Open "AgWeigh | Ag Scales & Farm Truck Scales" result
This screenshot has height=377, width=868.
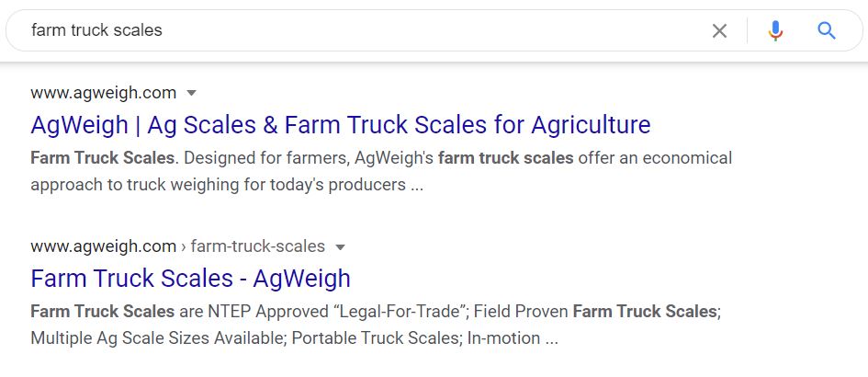tap(341, 125)
